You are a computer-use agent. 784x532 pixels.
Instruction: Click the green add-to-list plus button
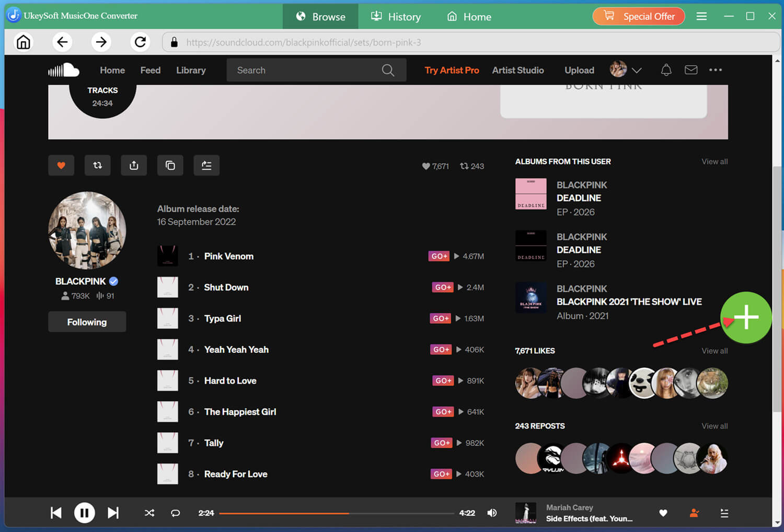[x=746, y=317]
